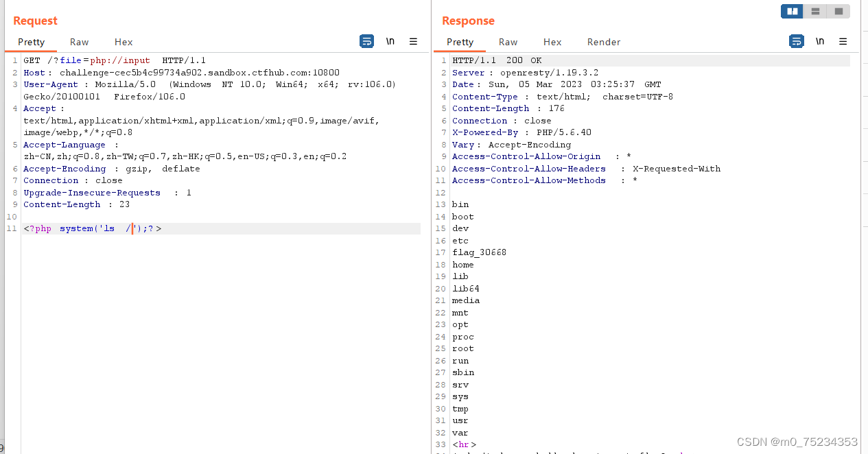868x454 pixels.
Task: Click the GET /?file=php://input request line
Action: click(115, 60)
